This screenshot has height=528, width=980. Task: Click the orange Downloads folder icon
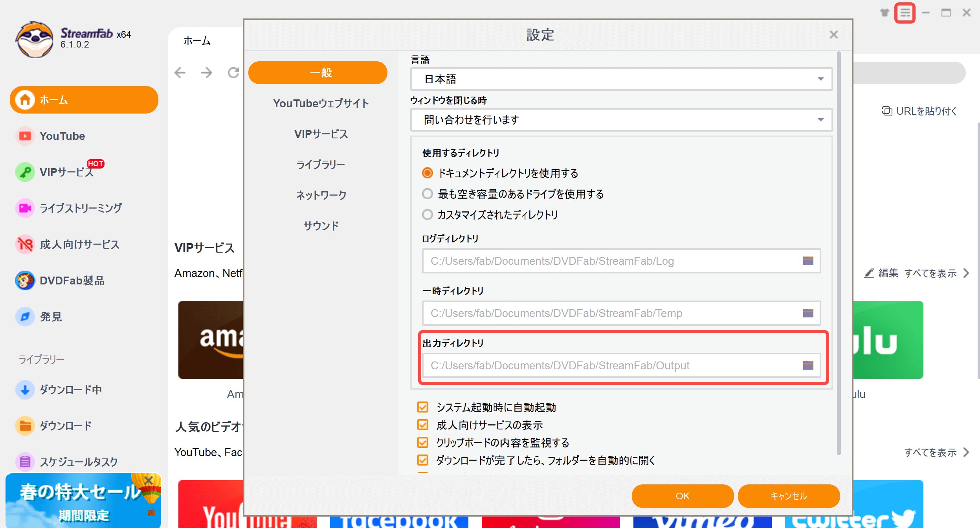pos(25,425)
